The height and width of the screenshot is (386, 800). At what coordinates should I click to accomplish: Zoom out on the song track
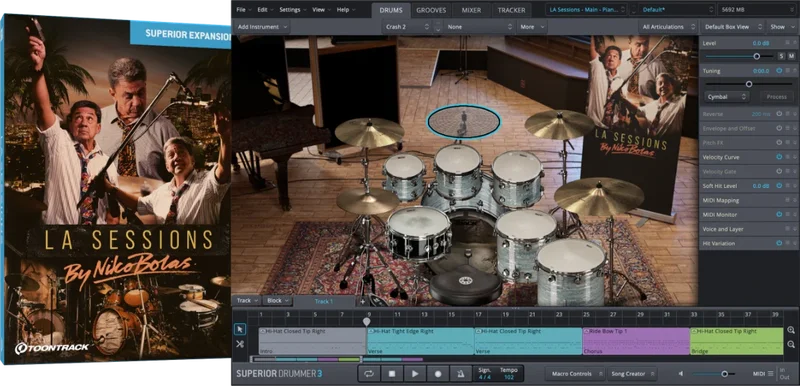click(x=791, y=345)
